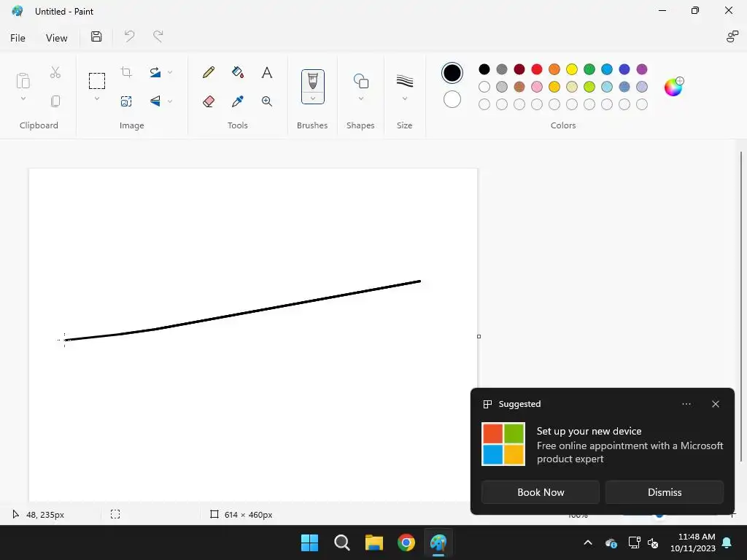The width and height of the screenshot is (747, 560).
Task: Pick the brown color swatch
Action: coord(519,87)
